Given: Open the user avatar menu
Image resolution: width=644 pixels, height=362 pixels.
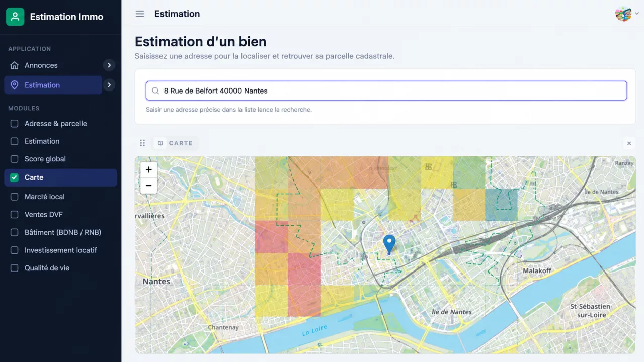Looking at the screenshot, I should (623, 14).
